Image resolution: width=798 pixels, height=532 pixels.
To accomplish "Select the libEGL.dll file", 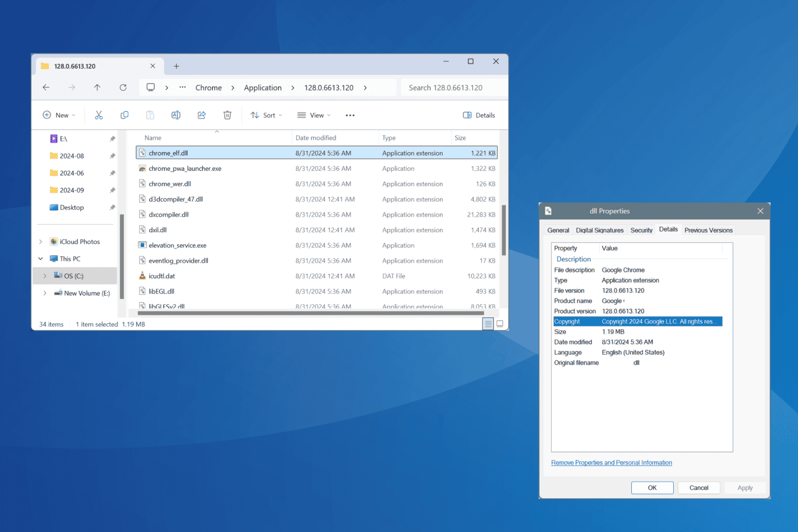I will [316, 291].
